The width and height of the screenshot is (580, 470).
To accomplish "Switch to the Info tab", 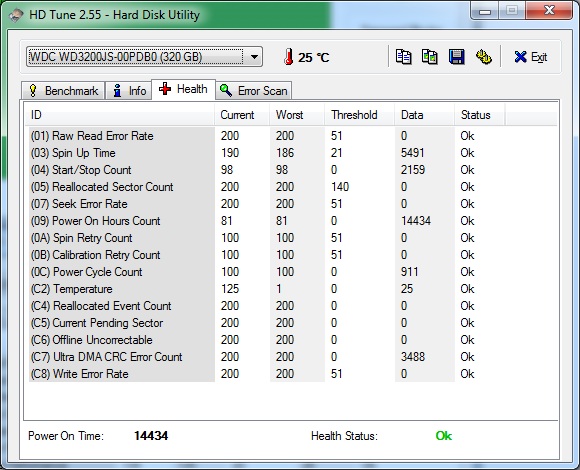I will point(129,91).
